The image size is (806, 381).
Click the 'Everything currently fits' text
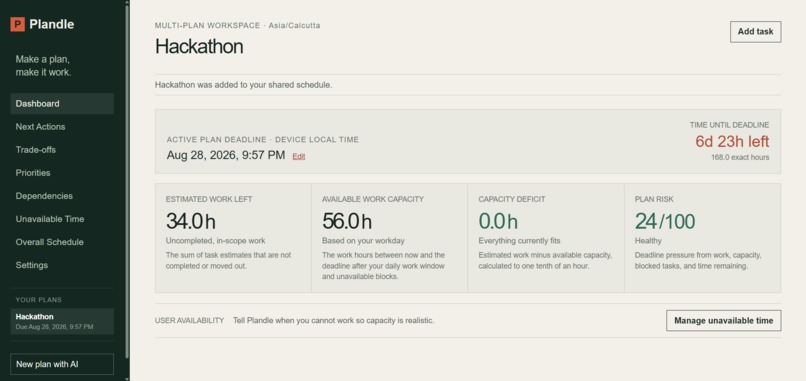(x=519, y=241)
